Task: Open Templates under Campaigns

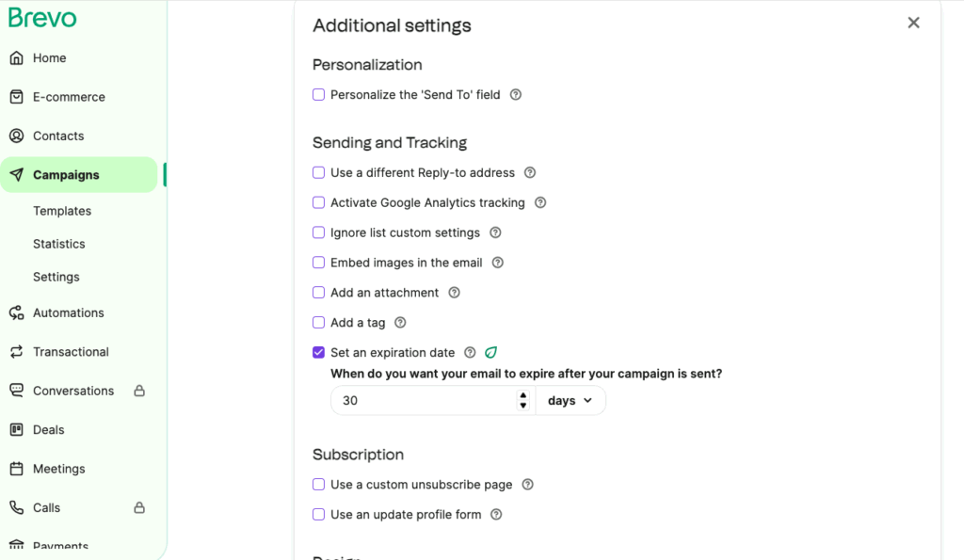Action: (x=62, y=211)
